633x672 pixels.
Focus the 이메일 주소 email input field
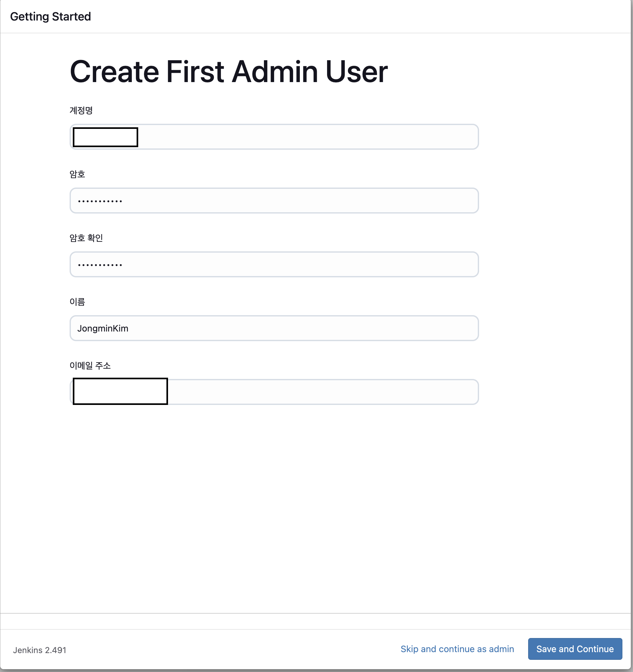tap(321, 392)
